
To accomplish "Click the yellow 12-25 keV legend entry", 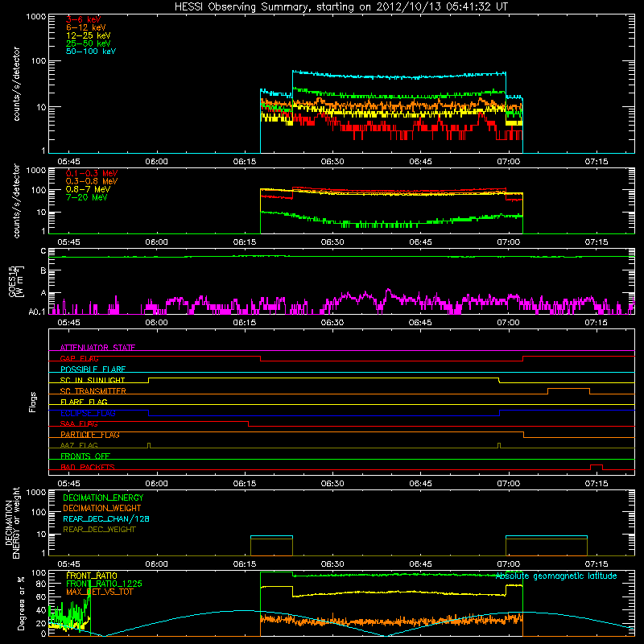I will point(89,35).
